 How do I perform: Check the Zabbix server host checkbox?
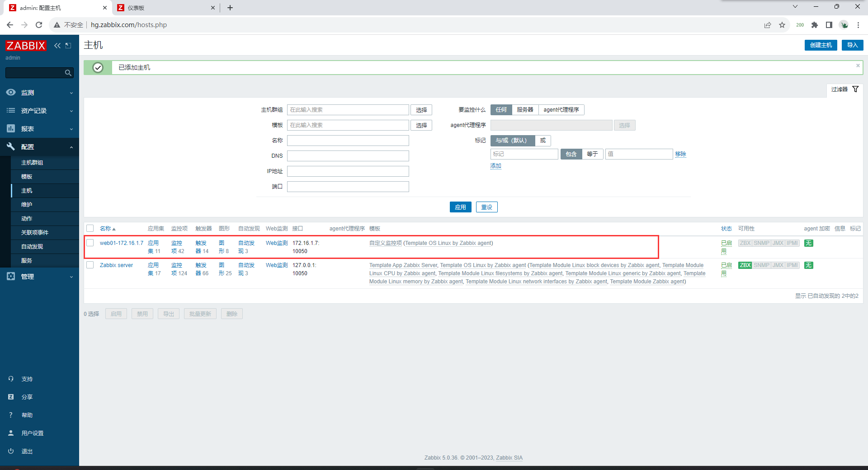(x=90, y=265)
